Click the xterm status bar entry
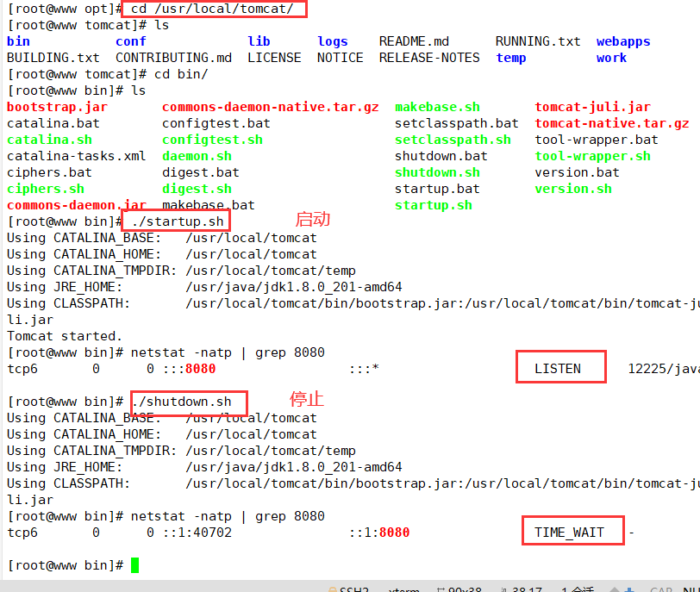The height and width of the screenshot is (592, 700). [403, 589]
